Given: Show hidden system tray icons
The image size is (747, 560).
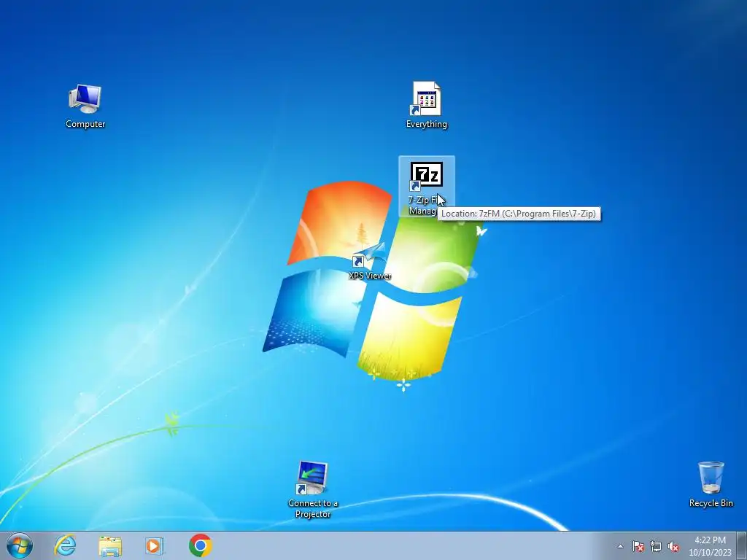Looking at the screenshot, I should pos(620,546).
